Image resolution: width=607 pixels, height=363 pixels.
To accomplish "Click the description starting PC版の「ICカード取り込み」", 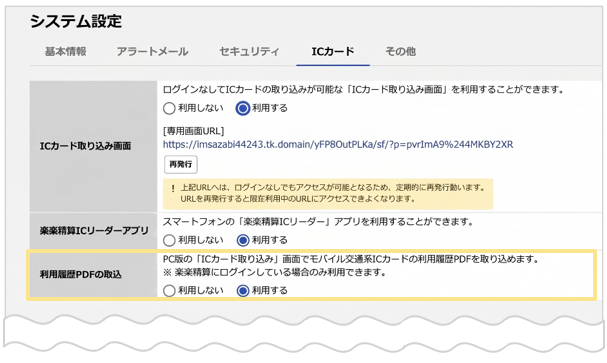I will point(351,259).
